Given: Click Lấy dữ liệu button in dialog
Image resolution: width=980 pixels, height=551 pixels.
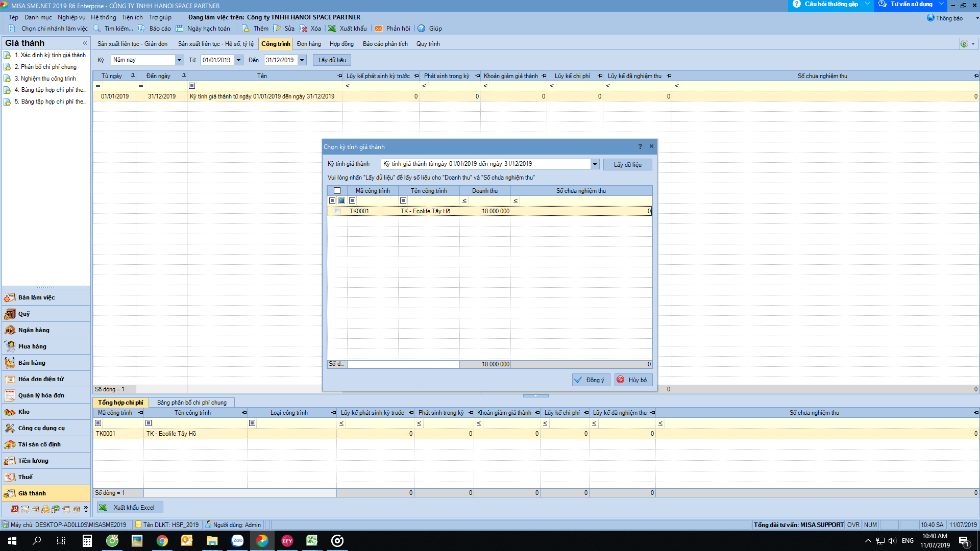Looking at the screenshot, I should click(627, 165).
